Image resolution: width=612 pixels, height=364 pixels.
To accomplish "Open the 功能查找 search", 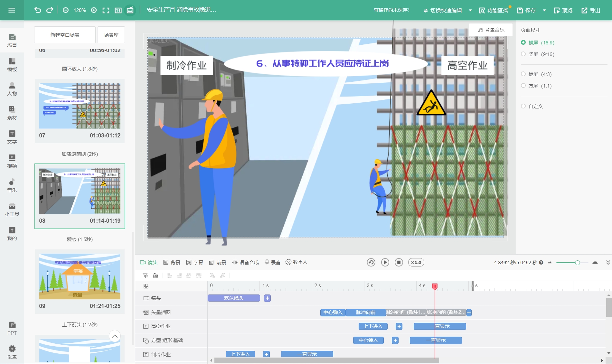I will click(494, 10).
